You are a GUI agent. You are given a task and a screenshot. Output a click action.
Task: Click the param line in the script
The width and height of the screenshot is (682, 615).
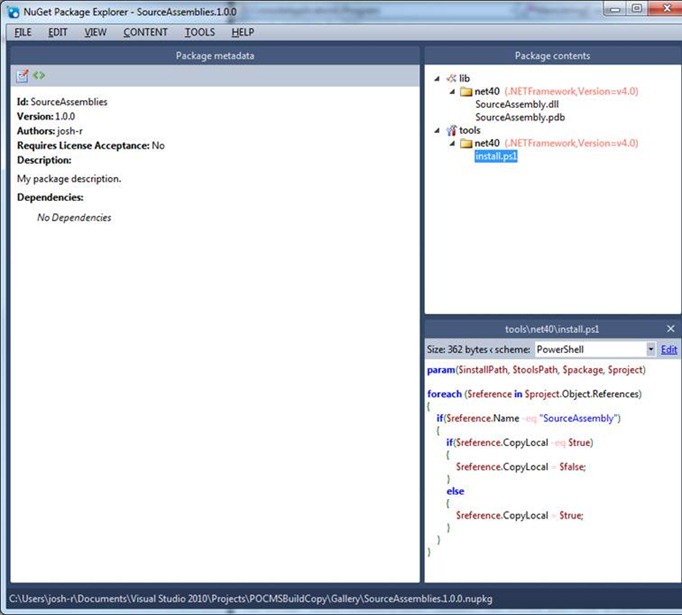click(536, 370)
